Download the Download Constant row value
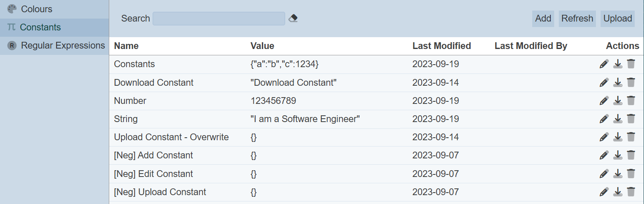 click(x=617, y=82)
